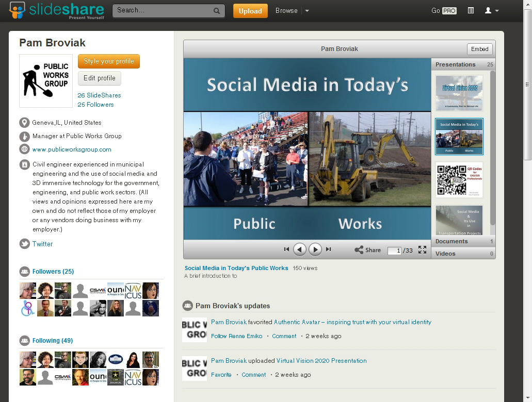Click the Followers group icon
532x402 pixels.
(x=24, y=272)
